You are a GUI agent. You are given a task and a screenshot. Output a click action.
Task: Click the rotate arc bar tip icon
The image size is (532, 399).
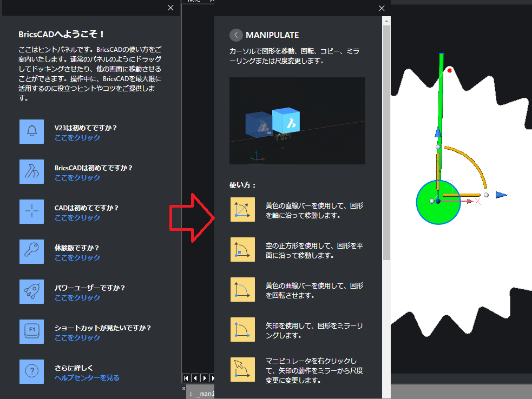pyautogui.click(x=242, y=289)
